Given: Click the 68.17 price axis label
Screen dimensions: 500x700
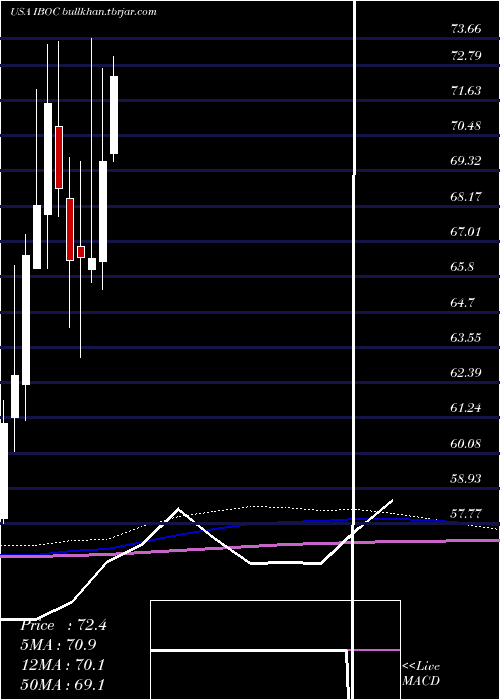Looking at the screenshot, I should (466, 196).
